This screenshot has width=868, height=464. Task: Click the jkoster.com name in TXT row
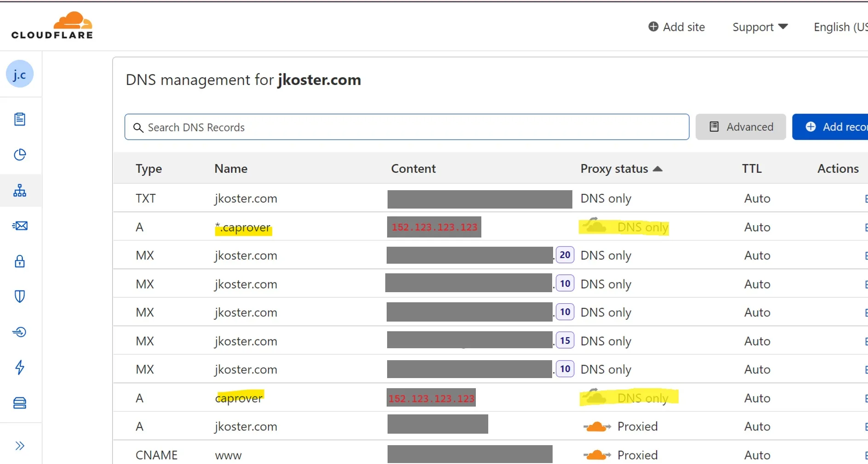[246, 198]
